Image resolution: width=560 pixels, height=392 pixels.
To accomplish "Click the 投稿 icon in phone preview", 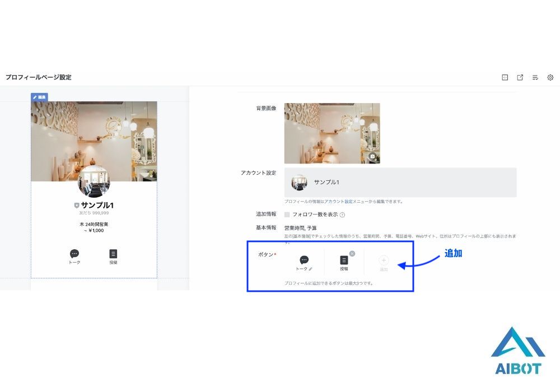I will click(x=113, y=254).
